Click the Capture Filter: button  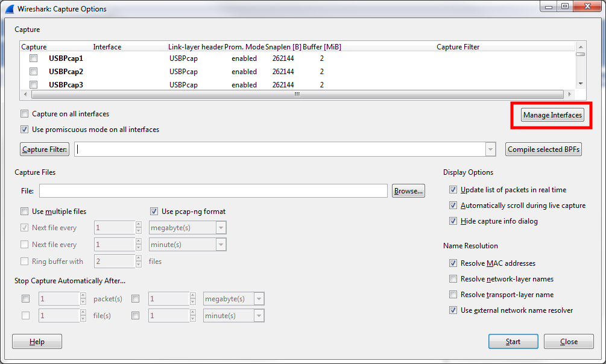[45, 149]
